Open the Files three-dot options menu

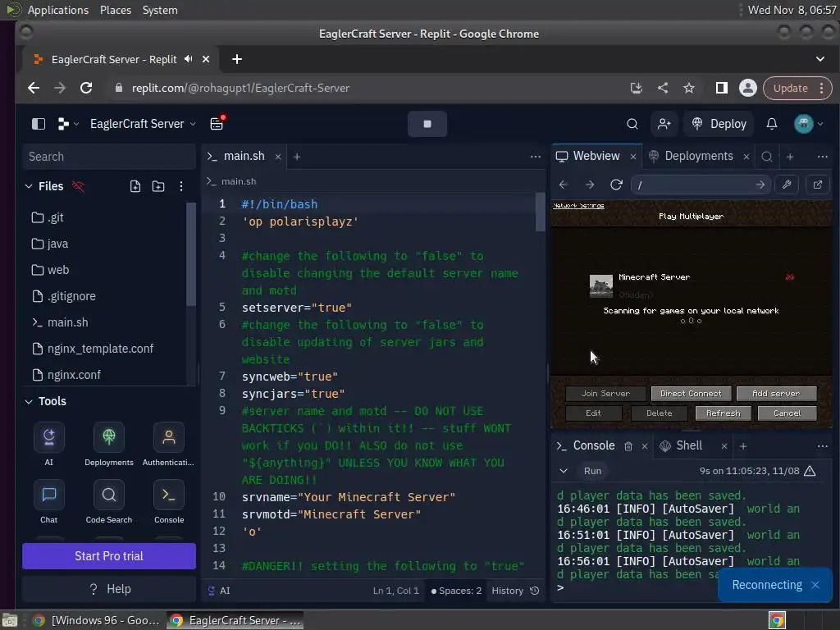181,186
